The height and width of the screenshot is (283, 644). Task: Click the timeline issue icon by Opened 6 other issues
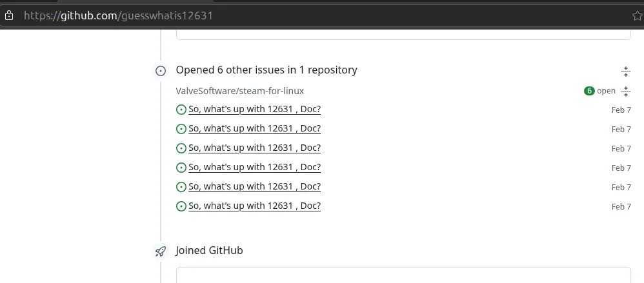click(161, 71)
